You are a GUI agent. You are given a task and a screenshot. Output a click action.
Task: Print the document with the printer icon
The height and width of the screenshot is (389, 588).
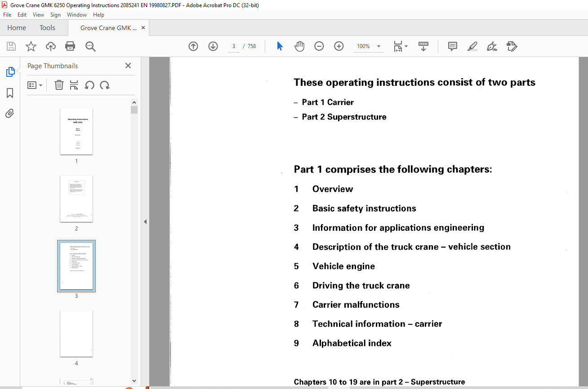click(70, 46)
